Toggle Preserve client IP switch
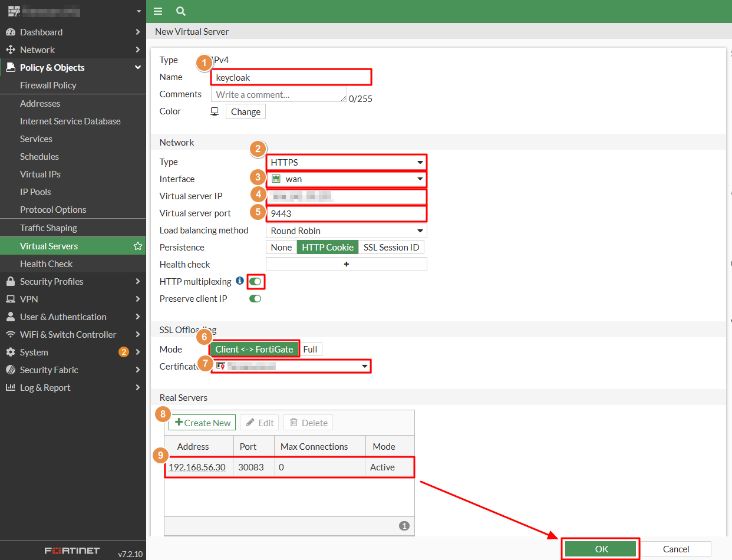This screenshot has height=560, width=732. (255, 299)
